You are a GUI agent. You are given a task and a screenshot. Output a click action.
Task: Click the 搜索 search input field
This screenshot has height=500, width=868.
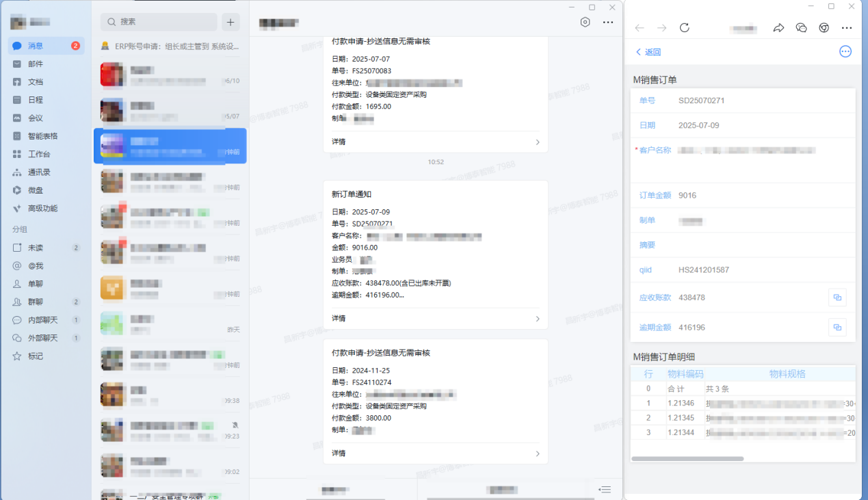coord(154,22)
